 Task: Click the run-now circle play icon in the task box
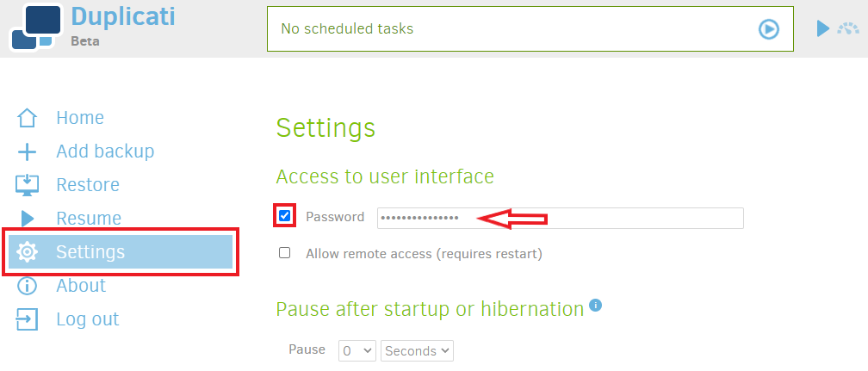pos(769,28)
